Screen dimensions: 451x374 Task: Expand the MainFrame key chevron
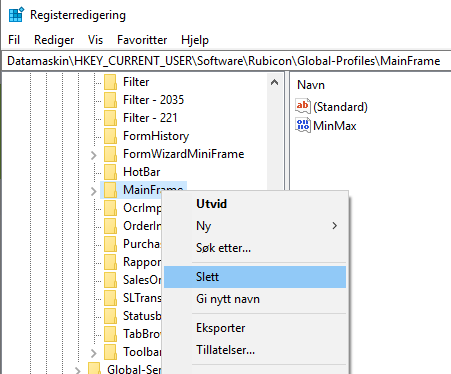[x=94, y=191]
